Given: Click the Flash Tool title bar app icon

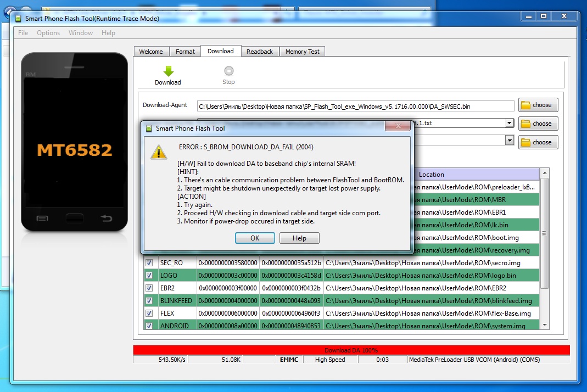Looking at the screenshot, I should pos(18,18).
